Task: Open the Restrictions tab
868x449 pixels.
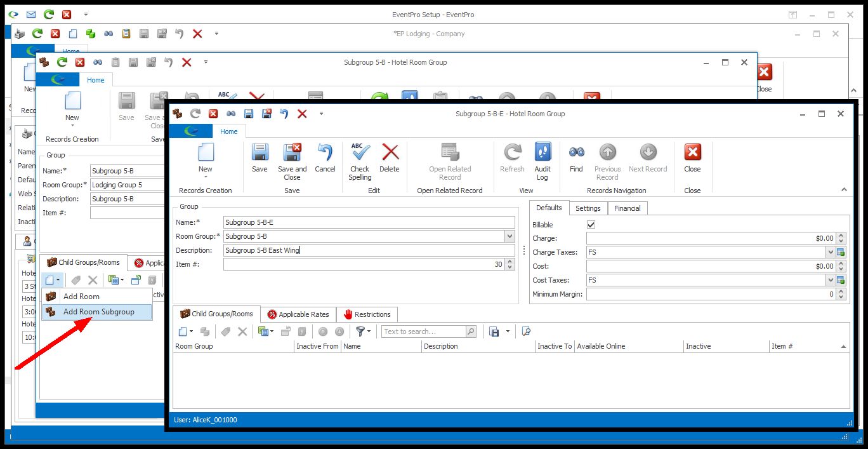Action: tap(367, 314)
